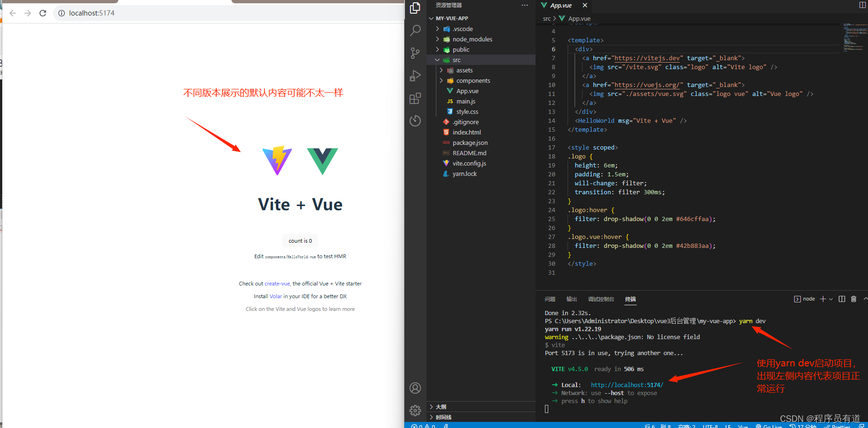Screen dimensions: 868x428
Task: Open the Run and Debug view
Action: click(x=415, y=76)
